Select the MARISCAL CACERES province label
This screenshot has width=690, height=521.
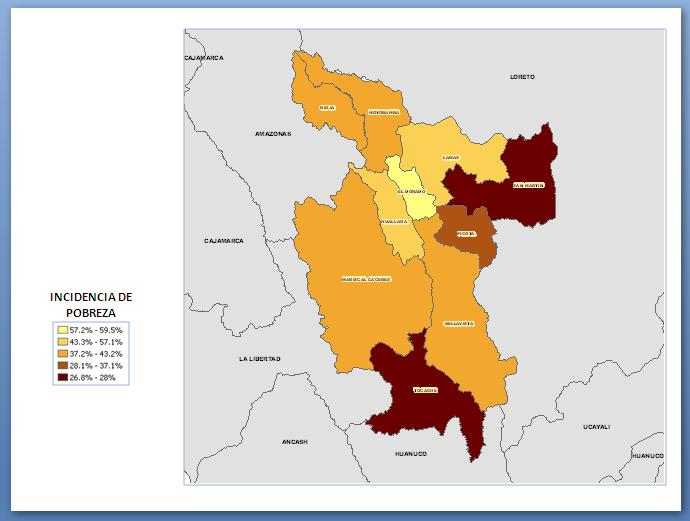pyautogui.click(x=365, y=279)
